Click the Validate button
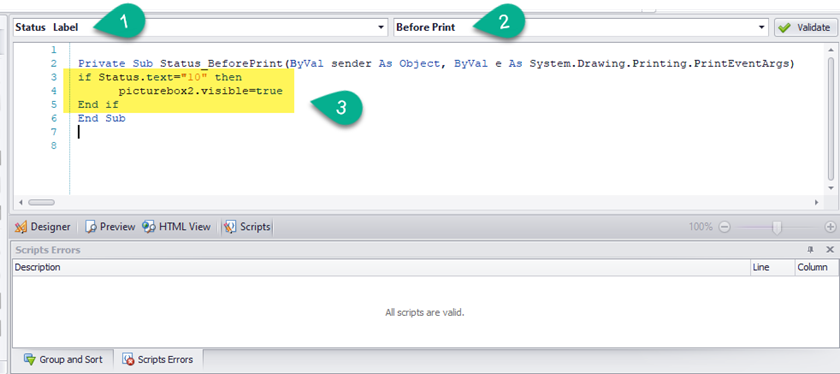Viewport: 840px width, 374px height. pos(805,27)
